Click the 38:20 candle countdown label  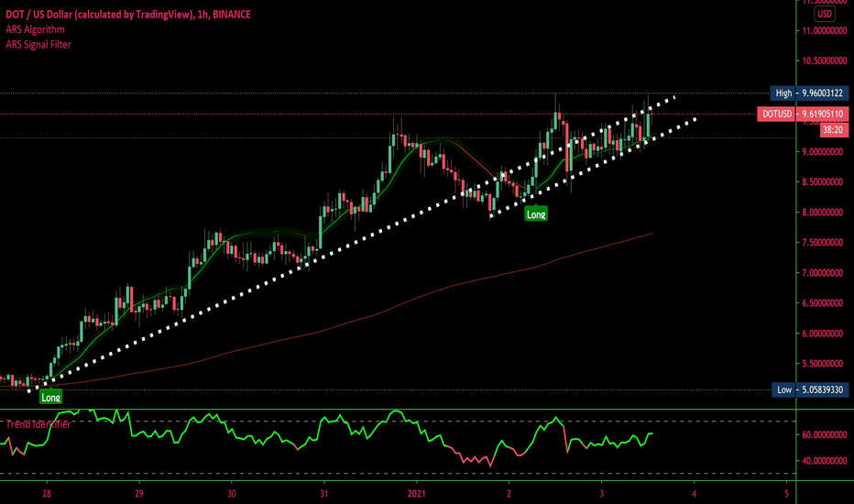834,130
